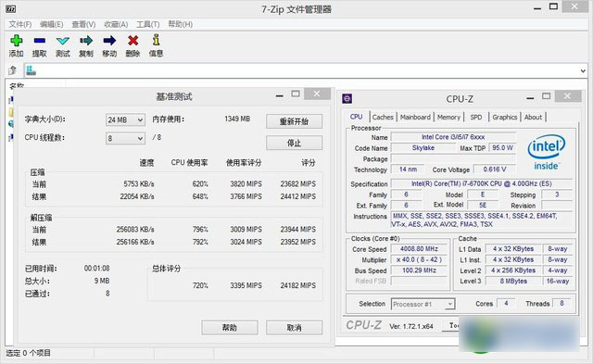Screen dimensions: 593x364
Task: Click the Add (添加) green plus icon
Action: (17, 41)
